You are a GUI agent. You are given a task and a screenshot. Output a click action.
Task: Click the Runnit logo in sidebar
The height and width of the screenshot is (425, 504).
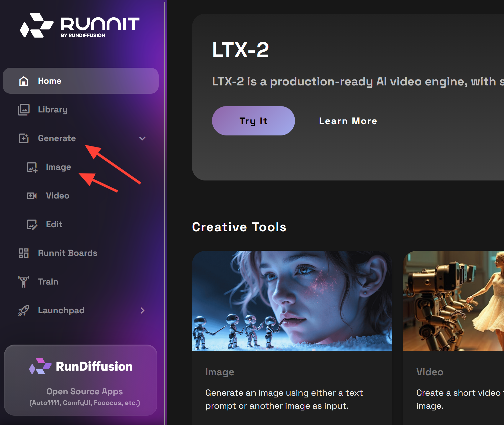point(79,25)
